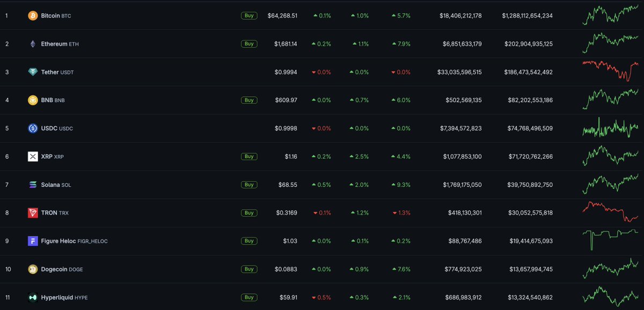Click Solana's Buy button
This screenshot has width=644, height=310.
pos(249,184)
